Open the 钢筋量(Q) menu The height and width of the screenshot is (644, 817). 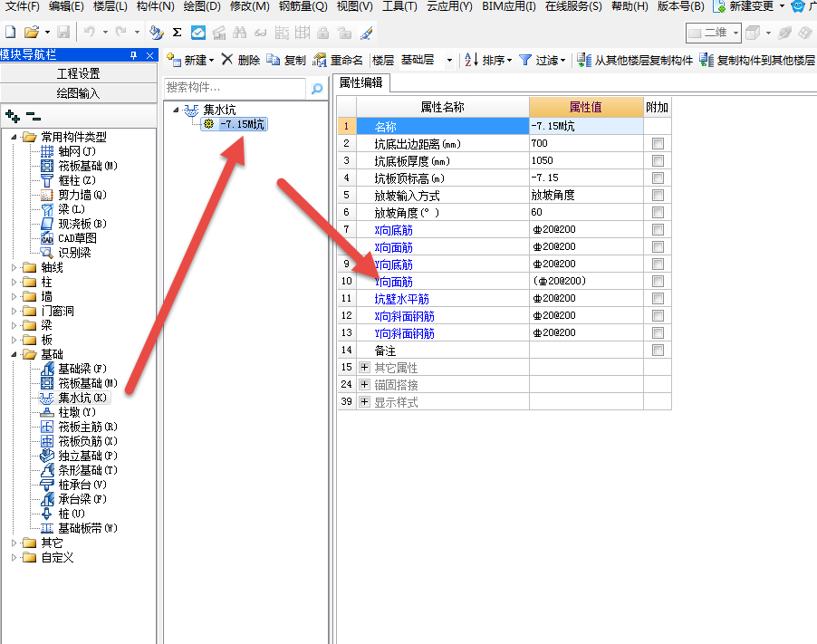pos(303,6)
